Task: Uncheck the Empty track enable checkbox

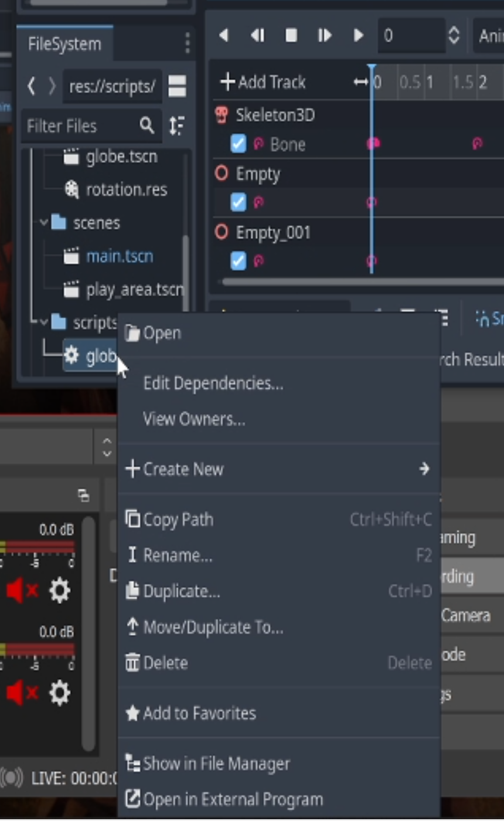Action: tap(237, 202)
